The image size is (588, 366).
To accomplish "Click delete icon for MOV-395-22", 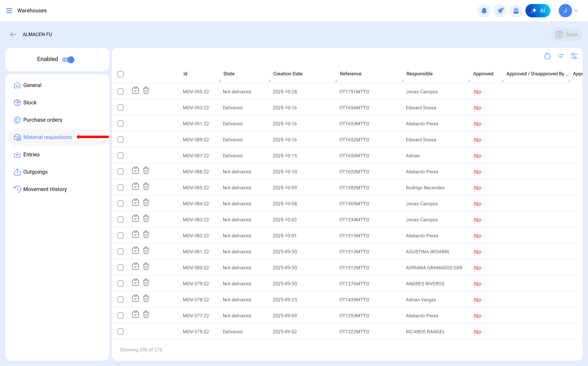I will point(146,91).
